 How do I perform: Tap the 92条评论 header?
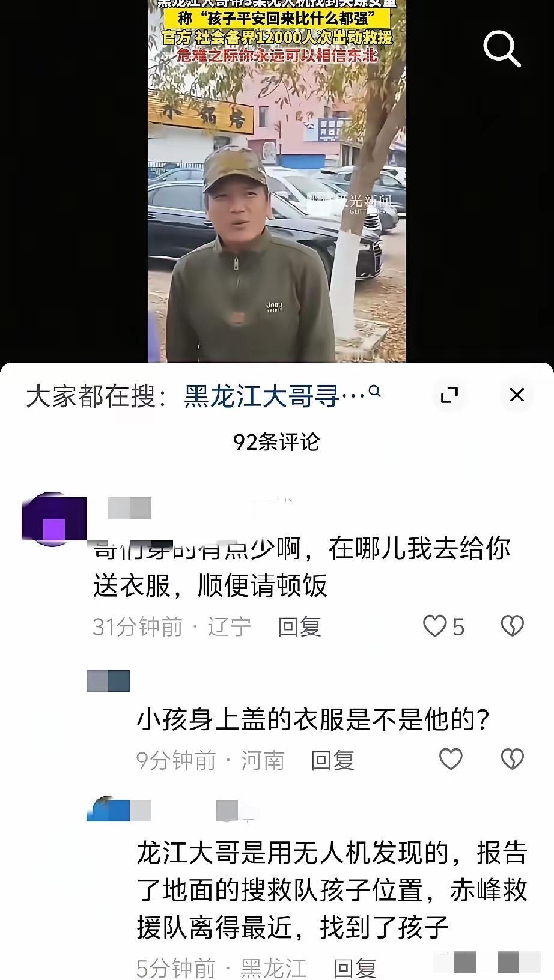tap(276, 442)
